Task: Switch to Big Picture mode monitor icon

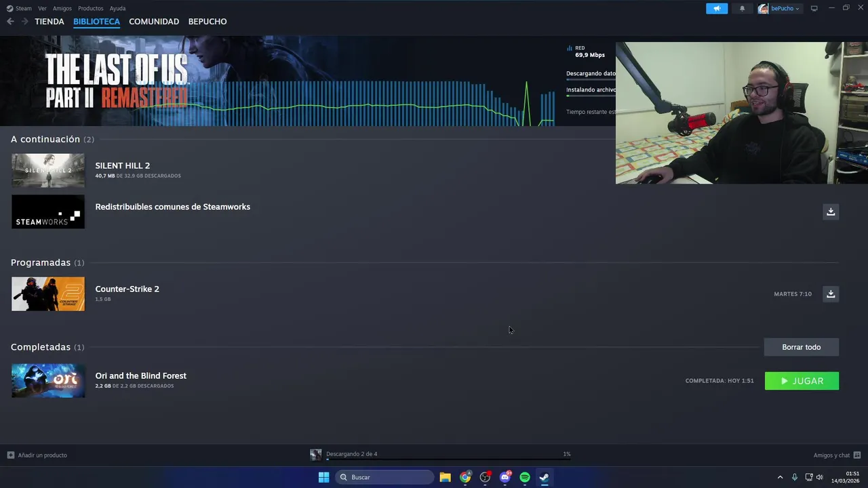Action: coord(814,8)
